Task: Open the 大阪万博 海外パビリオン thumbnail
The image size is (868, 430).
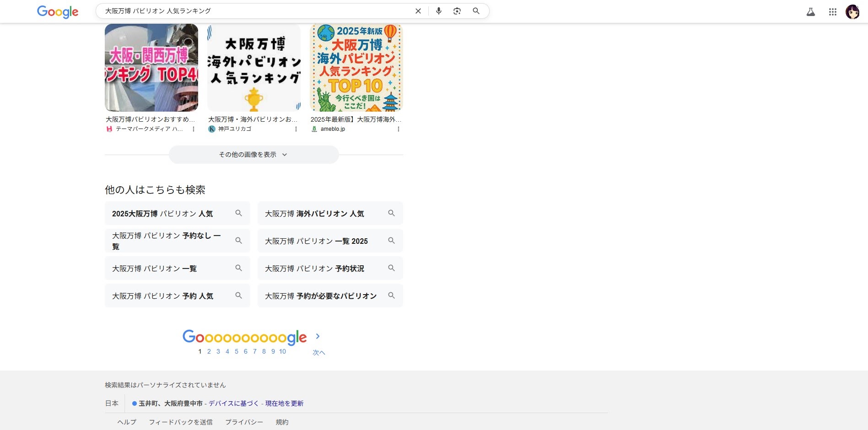Action: pos(253,67)
